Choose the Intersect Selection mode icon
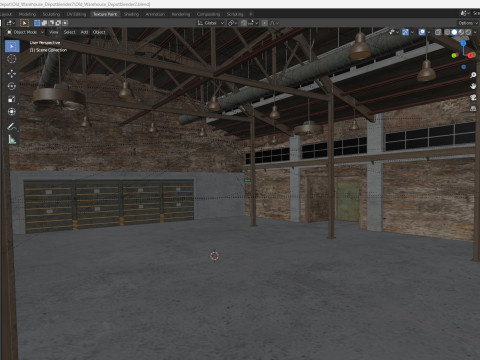This screenshot has width=480, height=360. coord(65,23)
